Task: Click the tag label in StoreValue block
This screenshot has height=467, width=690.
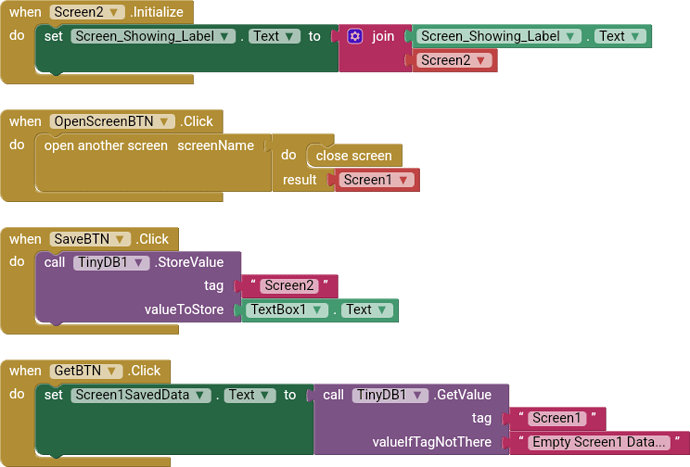Action: click(x=214, y=286)
